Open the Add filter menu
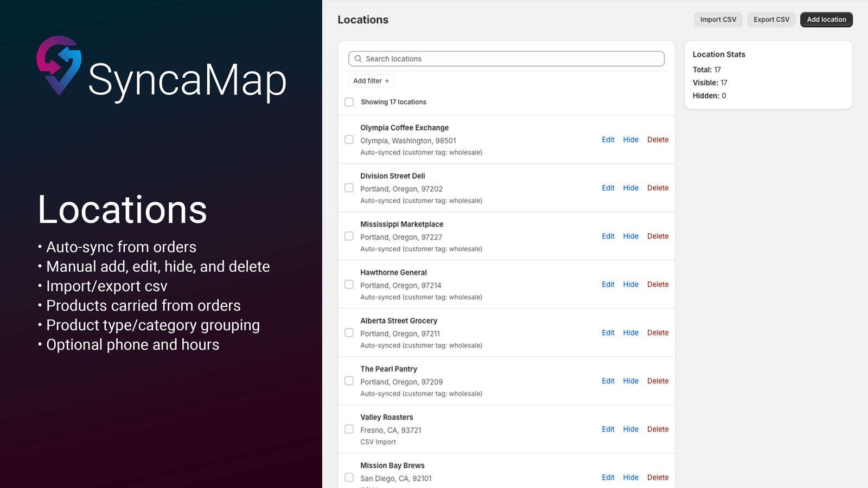The height and width of the screenshot is (488, 868). click(x=372, y=81)
